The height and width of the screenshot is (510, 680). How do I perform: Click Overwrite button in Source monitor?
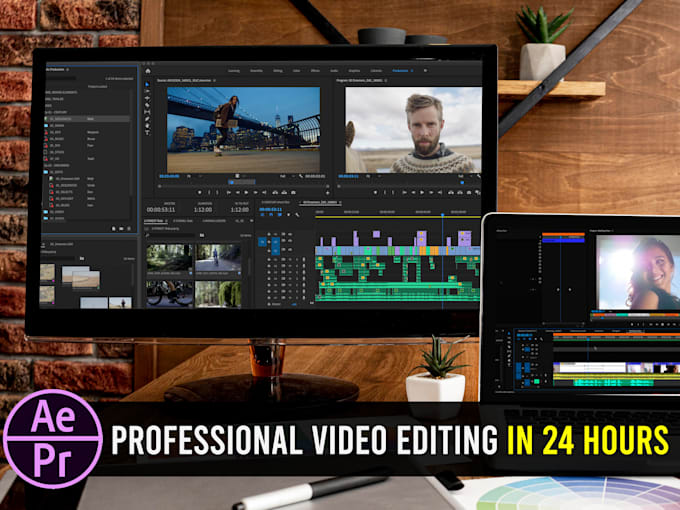284,192
